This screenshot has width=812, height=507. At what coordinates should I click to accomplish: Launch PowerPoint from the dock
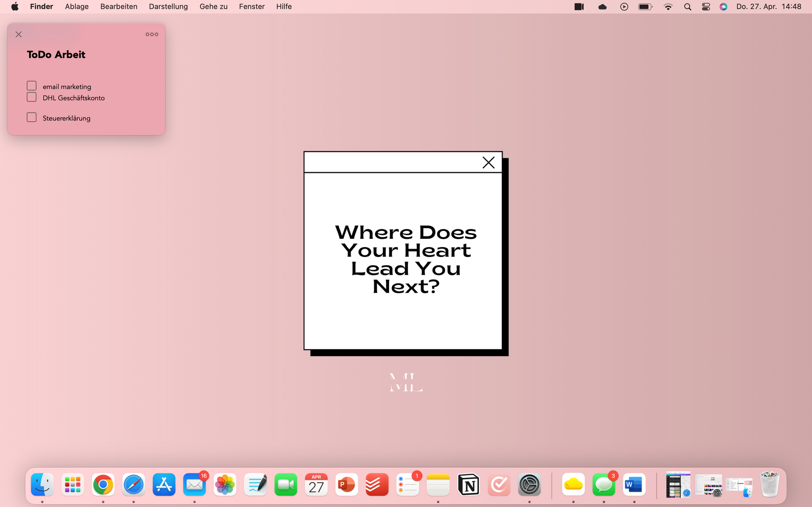coord(346,484)
